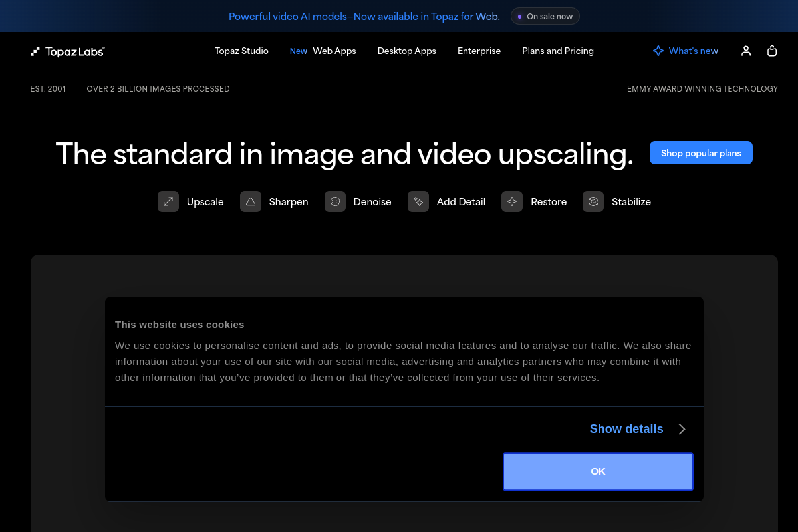Click the top banner video AI announcement
Screen dimensions: 798x532
click(364, 16)
